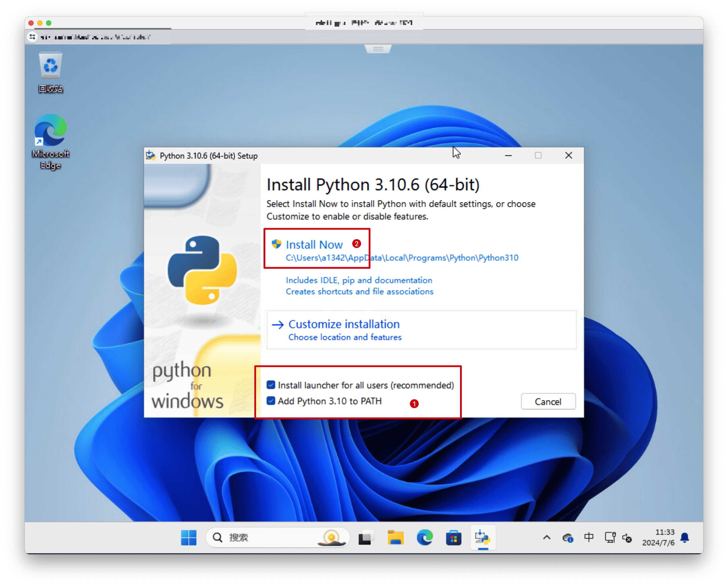Select the Microsoft Edge desktop shortcut

point(50,142)
